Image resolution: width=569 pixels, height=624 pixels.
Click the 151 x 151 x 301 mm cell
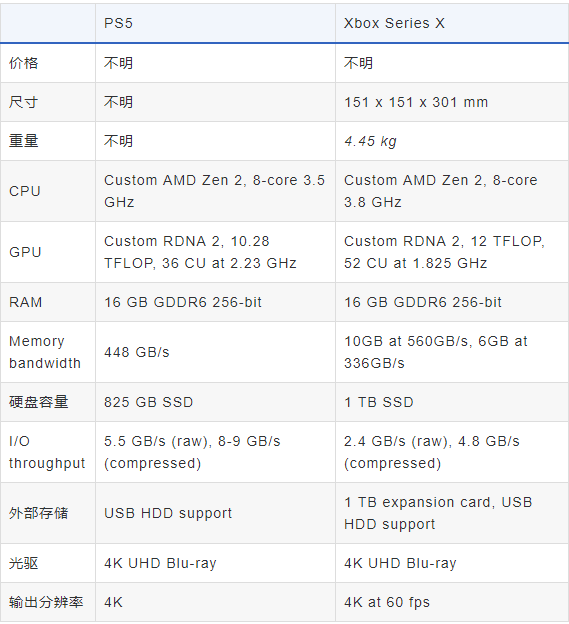[452, 102]
